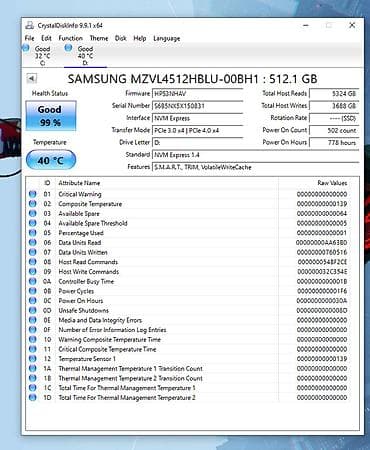Open the File menu

(x=29, y=38)
